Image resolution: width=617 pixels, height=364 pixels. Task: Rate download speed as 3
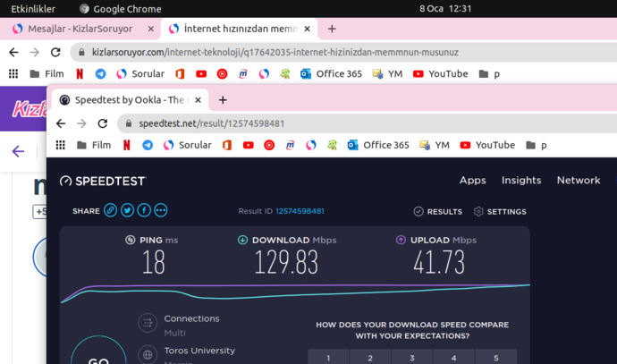point(412,358)
